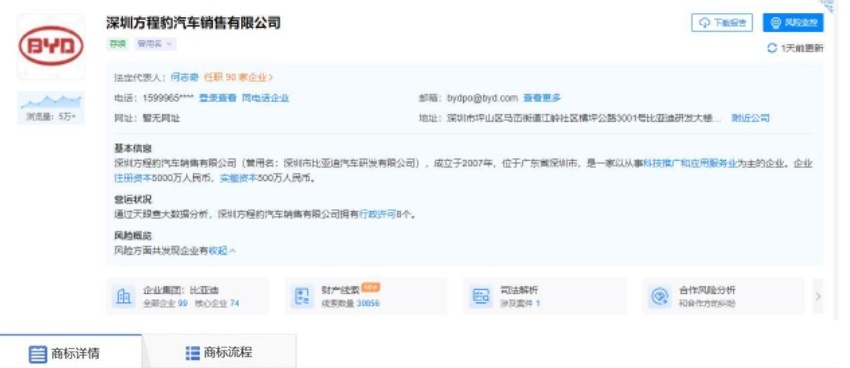This screenshot has height=368, width=850.
Task: Click the 注册资本 link
Action: pyautogui.click(x=132, y=178)
